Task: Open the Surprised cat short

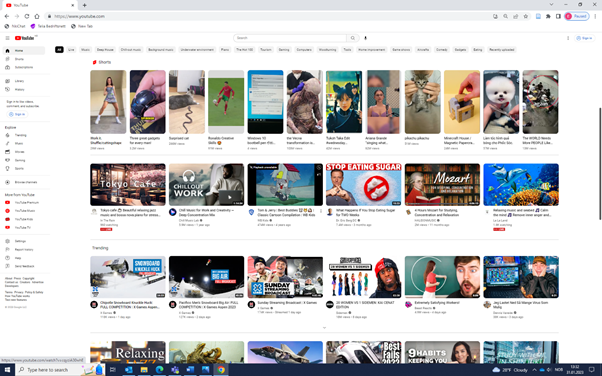Action: click(187, 102)
